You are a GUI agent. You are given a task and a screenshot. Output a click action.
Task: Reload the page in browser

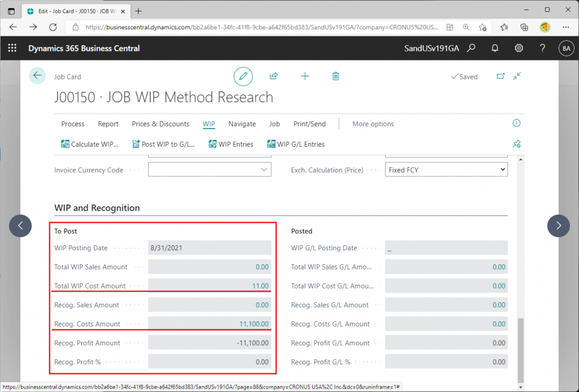tap(53, 27)
